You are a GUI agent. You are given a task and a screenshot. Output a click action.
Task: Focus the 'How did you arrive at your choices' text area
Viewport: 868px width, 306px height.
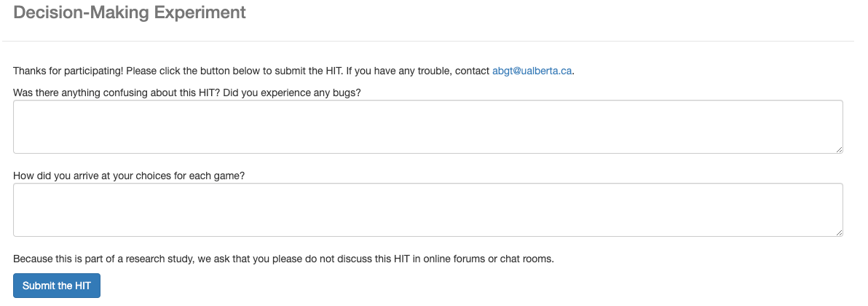click(428, 210)
